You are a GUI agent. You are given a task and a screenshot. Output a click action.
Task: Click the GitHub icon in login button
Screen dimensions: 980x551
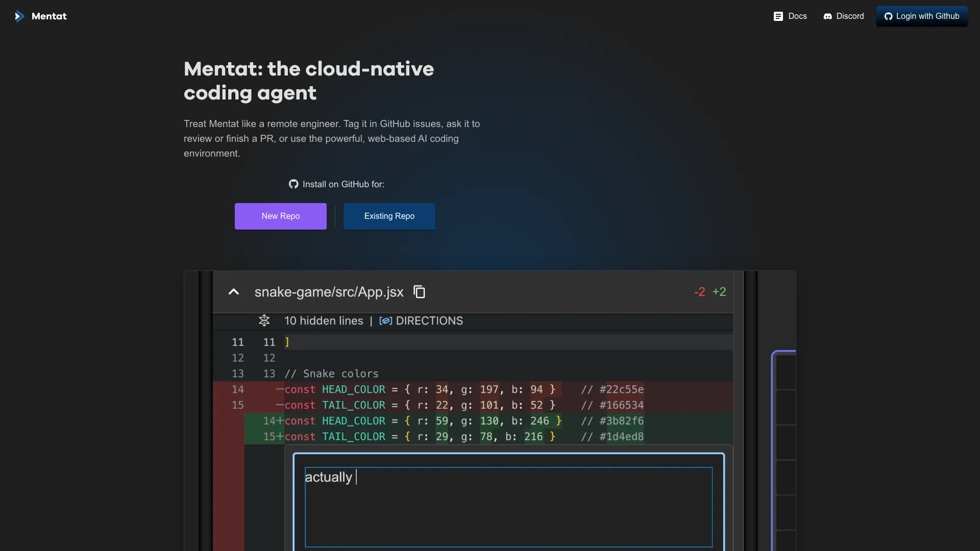click(888, 16)
